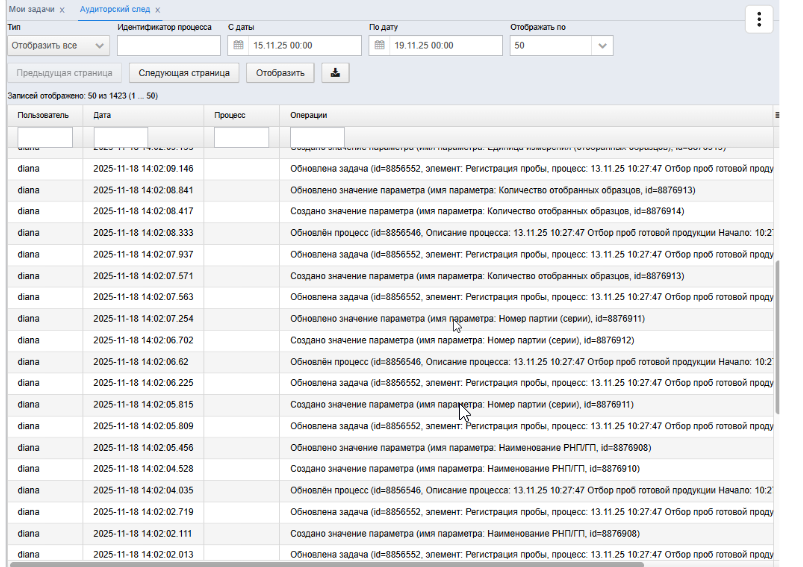Expand the Тип dropdown Отобразить все
The width and height of the screenshot is (803, 567).
tap(58, 46)
